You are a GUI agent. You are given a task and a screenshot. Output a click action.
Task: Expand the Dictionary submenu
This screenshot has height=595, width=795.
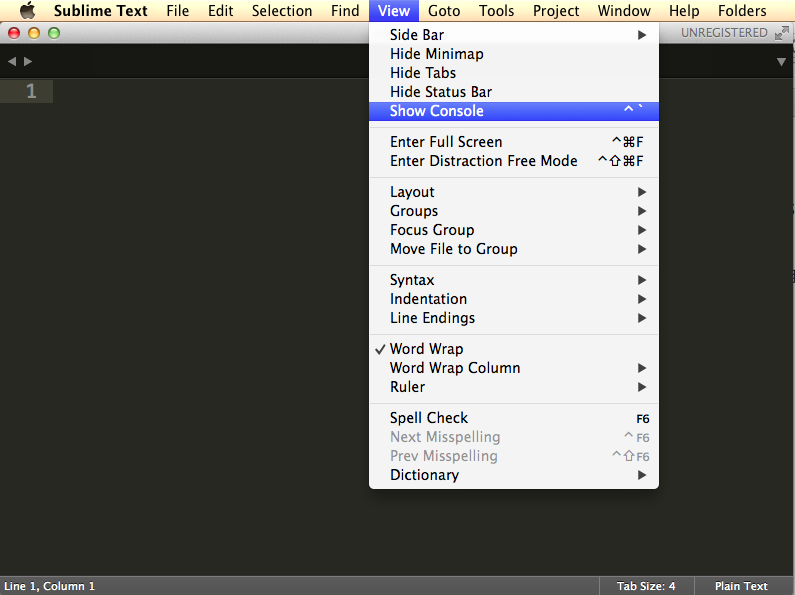(x=514, y=475)
